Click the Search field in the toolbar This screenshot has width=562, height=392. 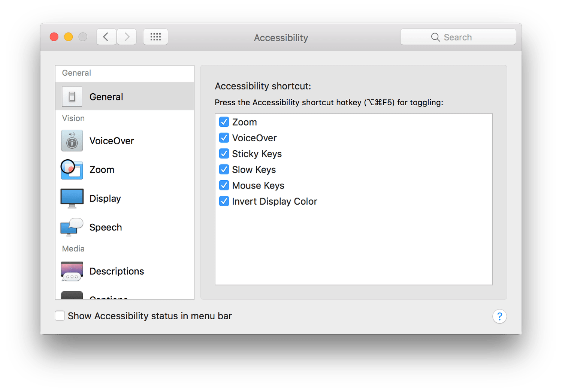[x=458, y=37]
